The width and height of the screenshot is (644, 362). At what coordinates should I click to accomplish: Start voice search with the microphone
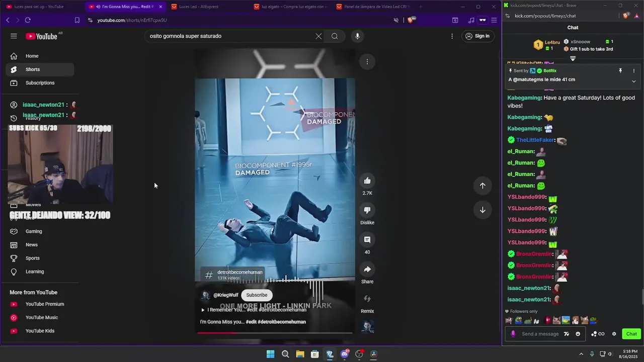(x=357, y=36)
